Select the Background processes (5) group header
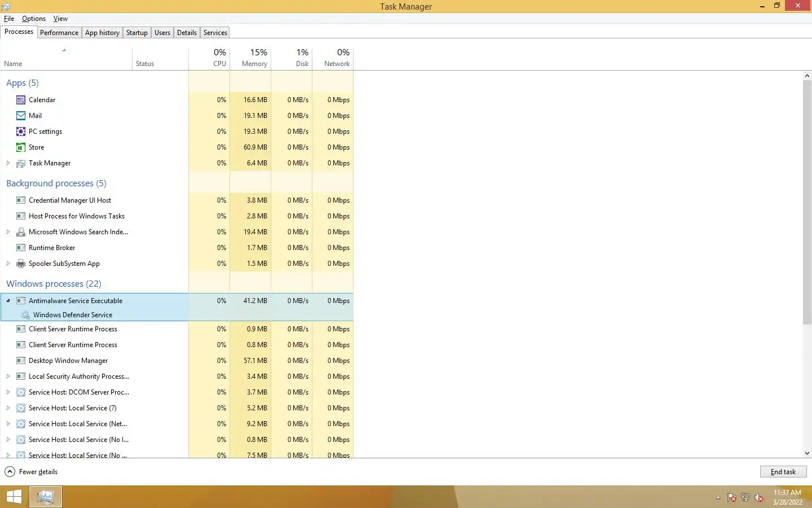Image resolution: width=812 pixels, height=508 pixels. 56,183
